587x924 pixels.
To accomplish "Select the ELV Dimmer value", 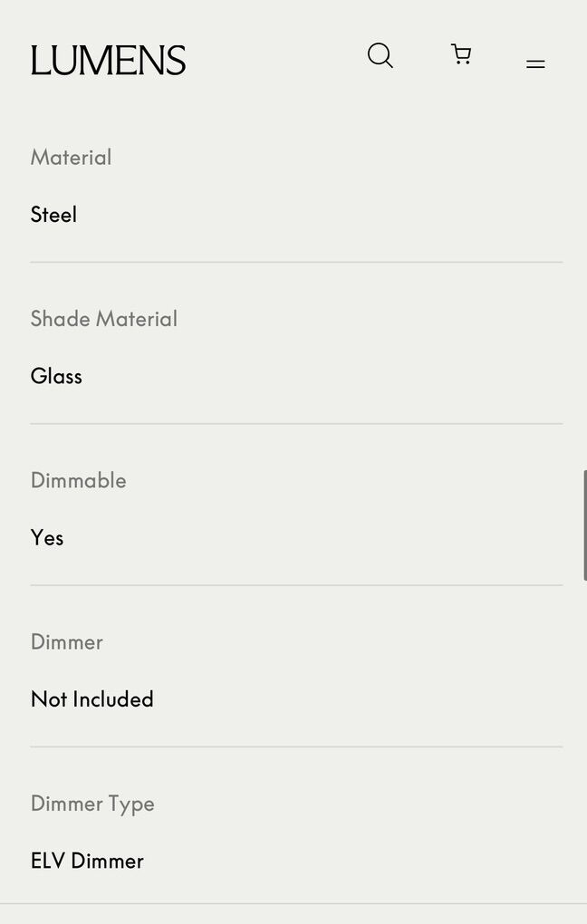I will click(x=87, y=861).
